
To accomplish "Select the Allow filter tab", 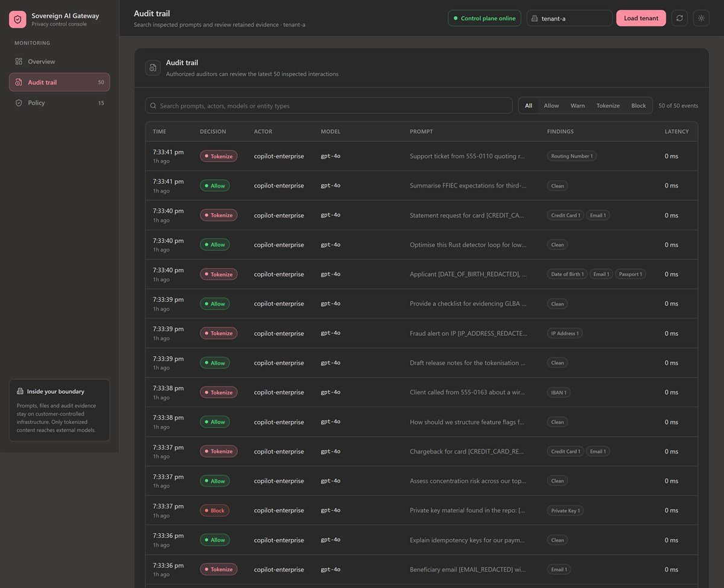I will 551,106.
